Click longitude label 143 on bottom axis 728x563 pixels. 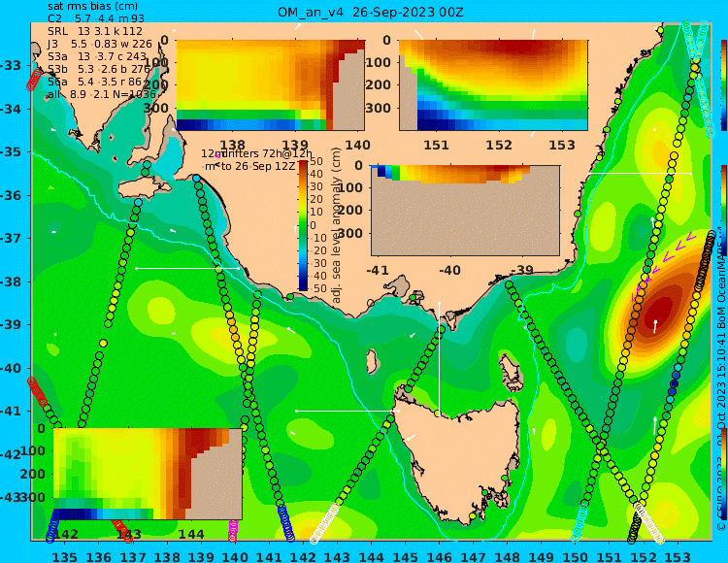337,556
